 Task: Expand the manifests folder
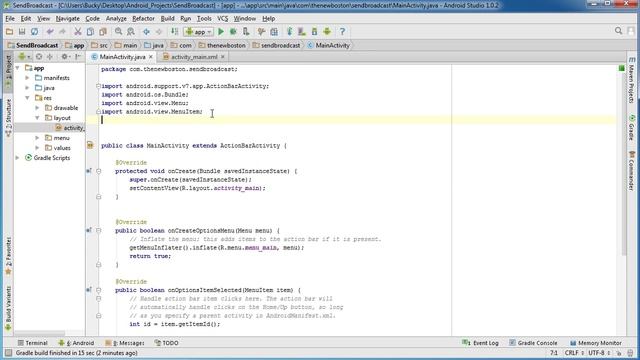point(27,78)
